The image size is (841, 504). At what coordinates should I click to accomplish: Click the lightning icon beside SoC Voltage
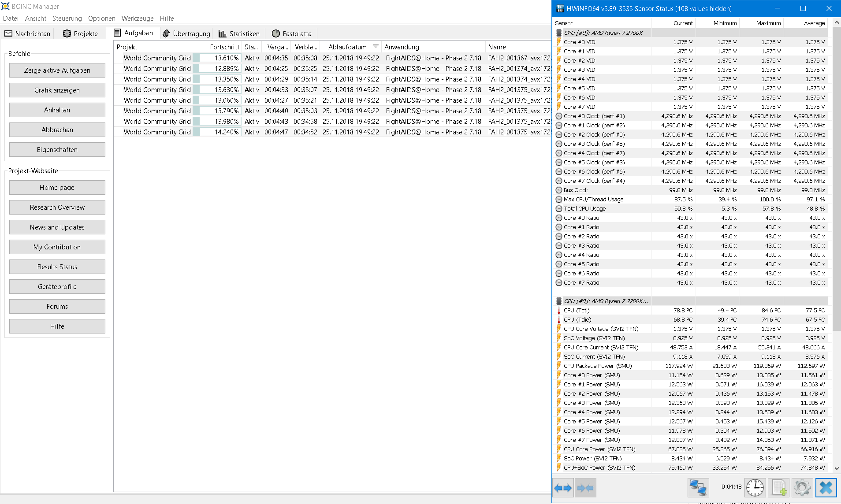[x=559, y=338]
